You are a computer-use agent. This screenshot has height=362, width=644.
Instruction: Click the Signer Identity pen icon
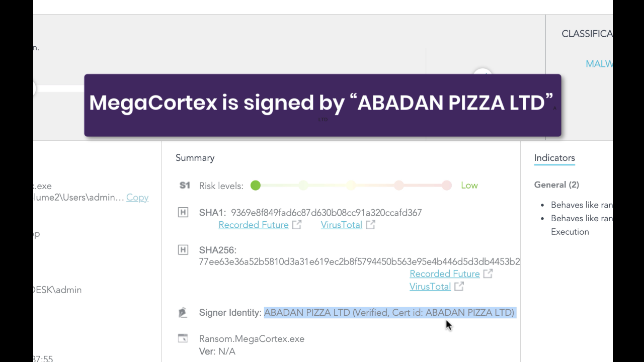pos(183,313)
